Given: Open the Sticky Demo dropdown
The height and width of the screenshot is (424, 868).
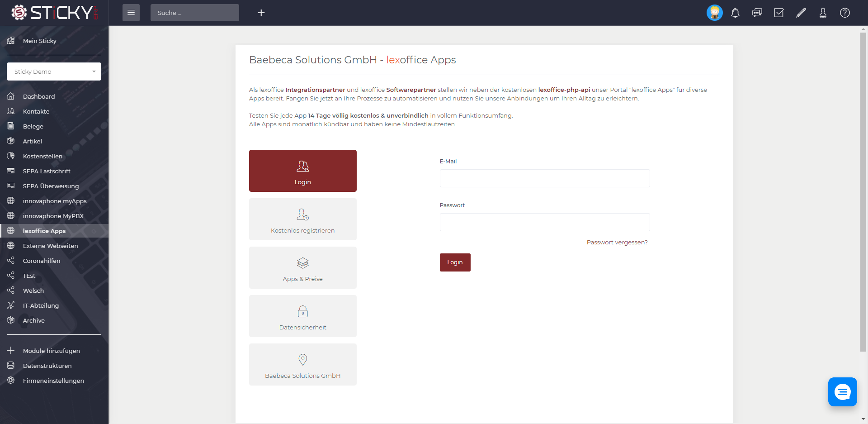Looking at the screenshot, I should click(54, 71).
